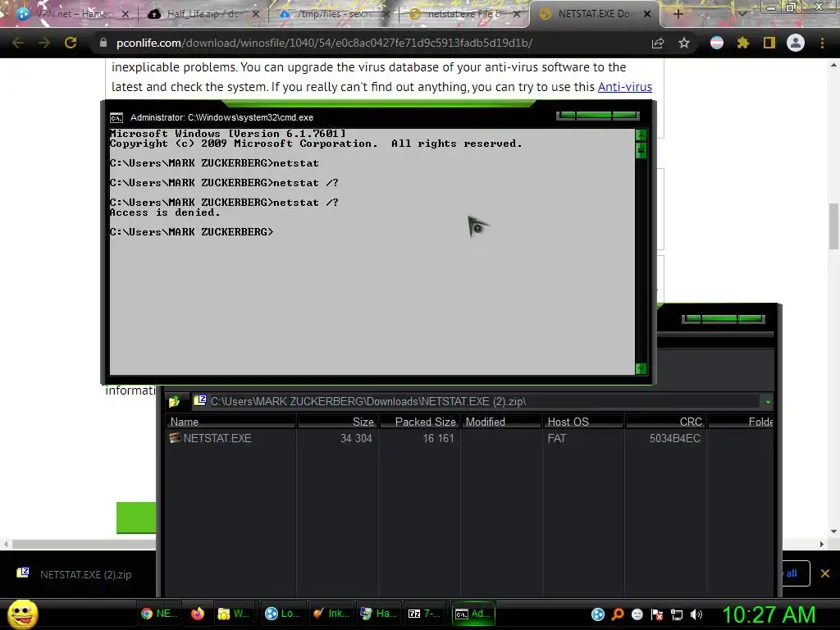Click the cmd scrollbar thumb
The height and width of the screenshot is (630, 840).
coord(641,151)
